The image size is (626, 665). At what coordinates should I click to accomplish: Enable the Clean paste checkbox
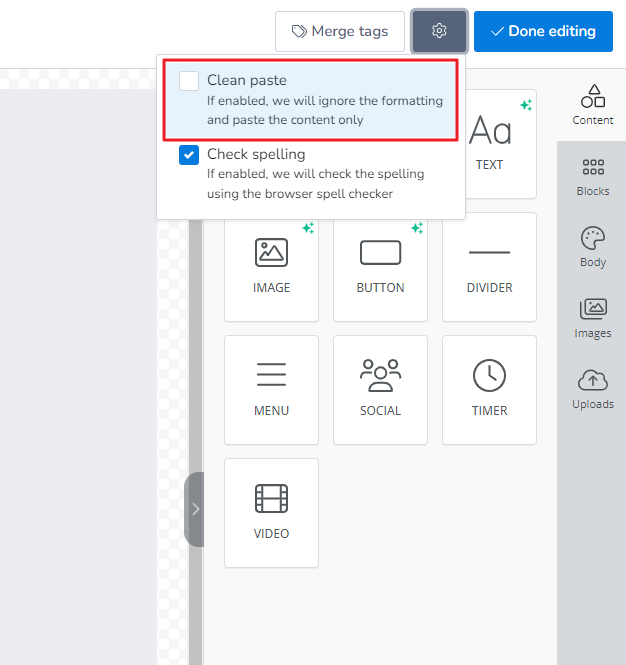(189, 81)
